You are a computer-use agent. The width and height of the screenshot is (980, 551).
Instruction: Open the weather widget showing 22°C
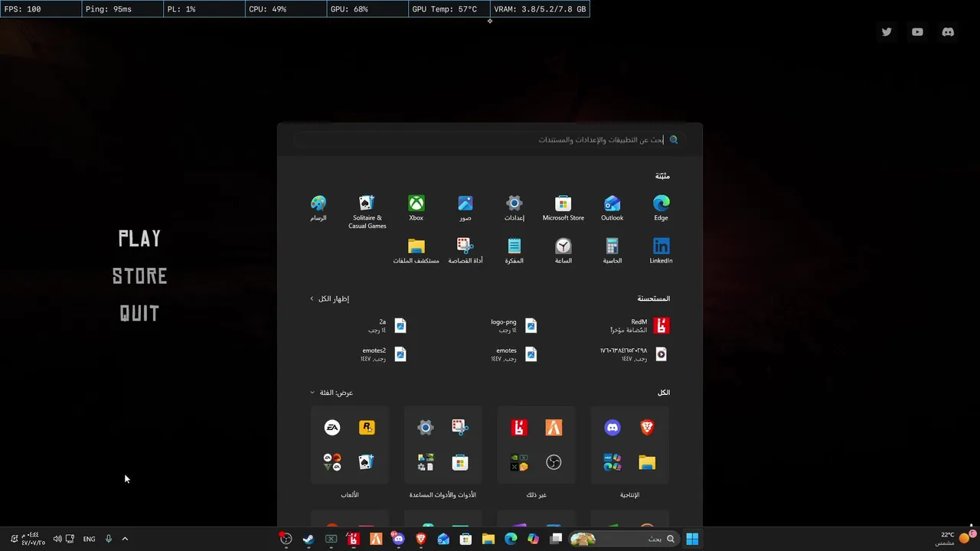tap(953, 539)
